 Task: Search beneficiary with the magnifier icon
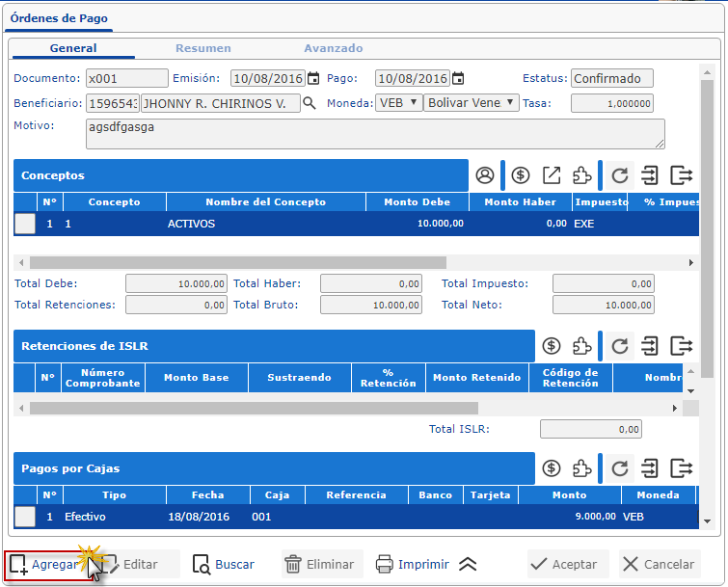pos(310,103)
